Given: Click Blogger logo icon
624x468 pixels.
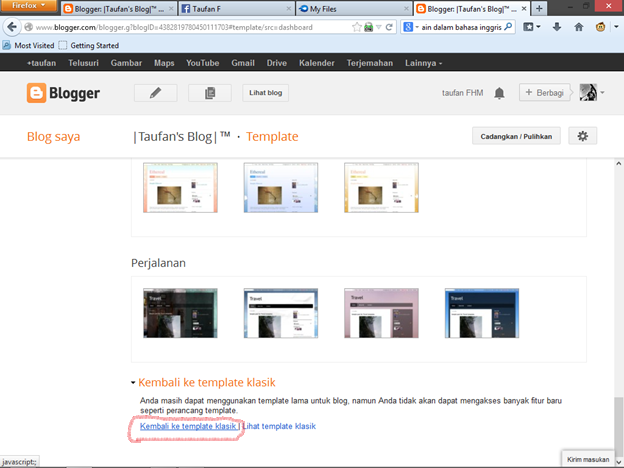Looking at the screenshot, I should 36,93.
